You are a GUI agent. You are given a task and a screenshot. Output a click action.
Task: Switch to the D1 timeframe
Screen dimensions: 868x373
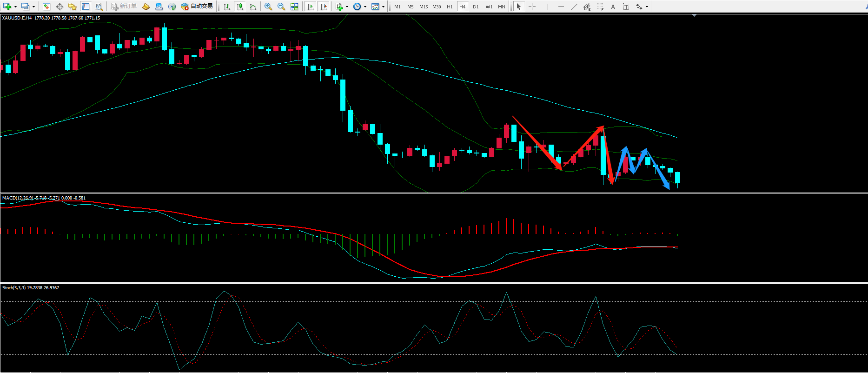tap(476, 7)
